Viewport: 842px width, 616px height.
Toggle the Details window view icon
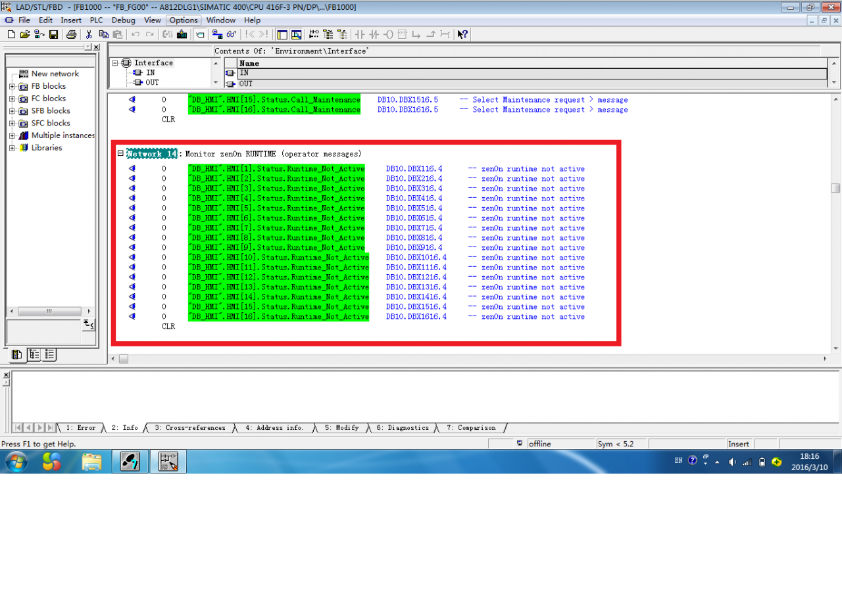coord(296,34)
